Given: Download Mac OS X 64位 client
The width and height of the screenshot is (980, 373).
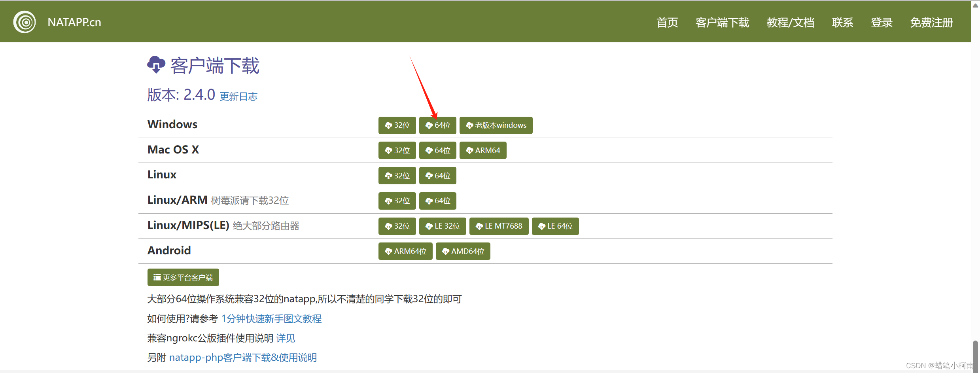Looking at the screenshot, I should pyautogui.click(x=437, y=150).
